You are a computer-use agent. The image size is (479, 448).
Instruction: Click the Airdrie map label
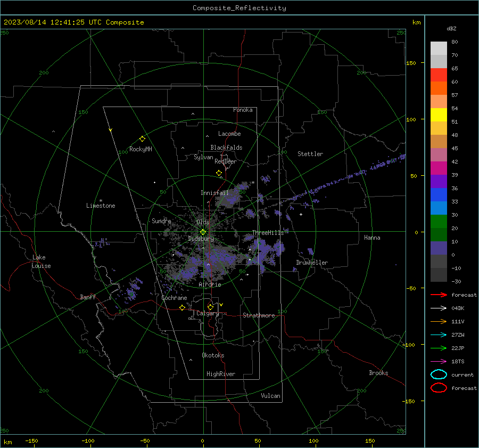pos(210,284)
